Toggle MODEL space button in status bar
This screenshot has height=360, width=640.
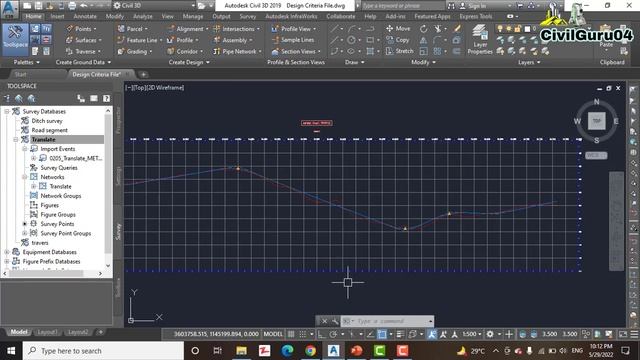(x=273, y=334)
